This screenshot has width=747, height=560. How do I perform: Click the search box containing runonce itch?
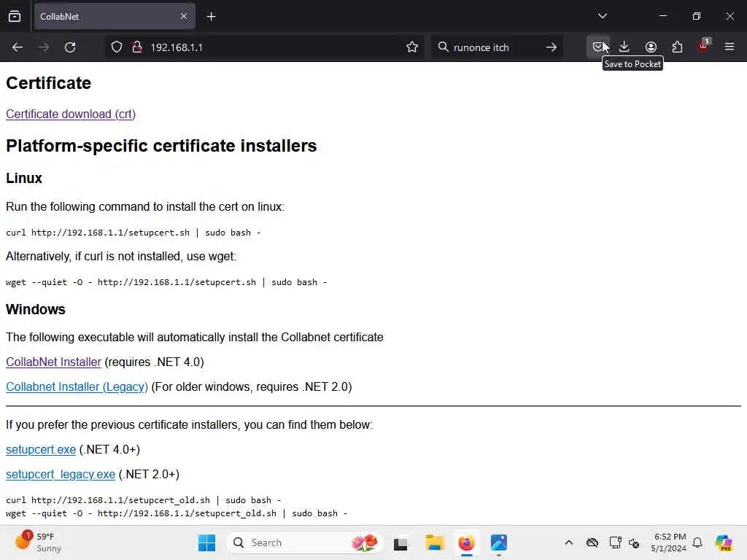click(495, 47)
